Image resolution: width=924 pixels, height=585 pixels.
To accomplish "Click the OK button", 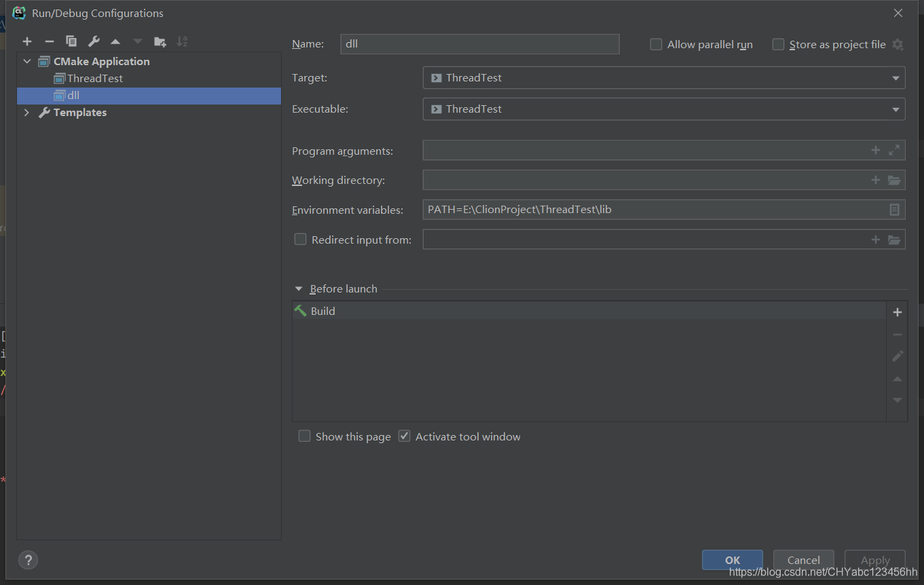I will tap(732, 560).
